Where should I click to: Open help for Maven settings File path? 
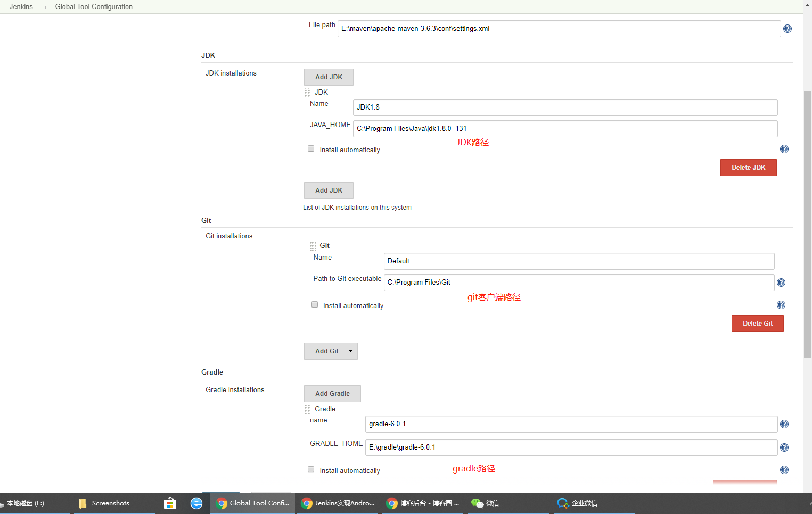click(x=788, y=29)
